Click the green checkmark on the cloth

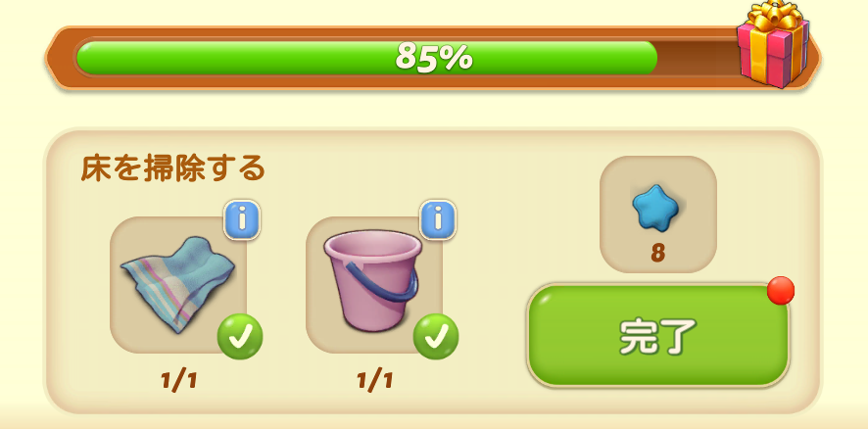click(240, 337)
